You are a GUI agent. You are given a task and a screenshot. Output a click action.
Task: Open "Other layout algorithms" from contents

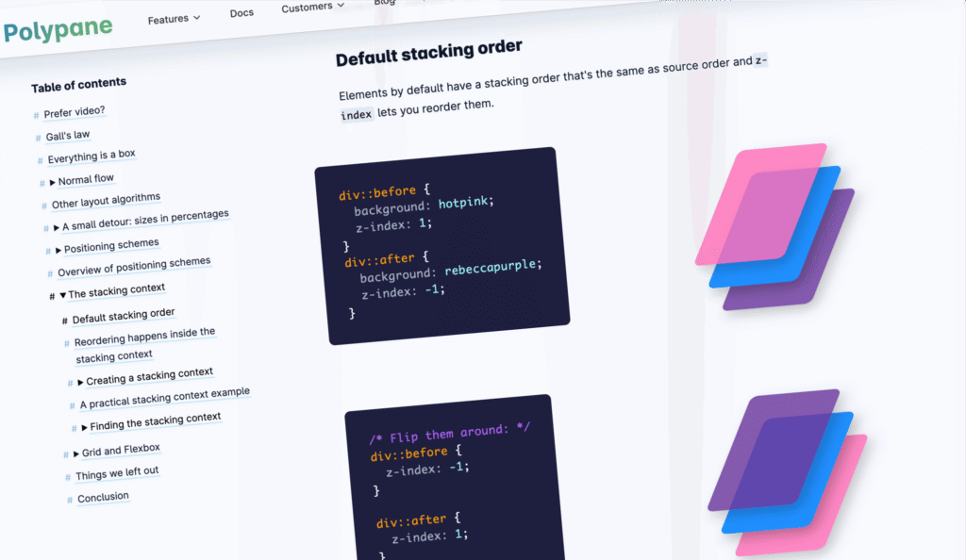[x=104, y=201]
